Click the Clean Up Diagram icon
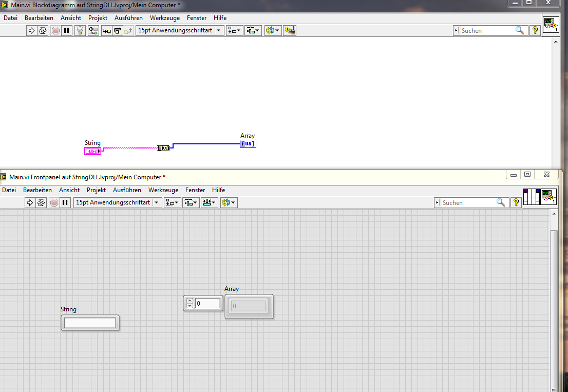568x392 pixels. coord(290,30)
